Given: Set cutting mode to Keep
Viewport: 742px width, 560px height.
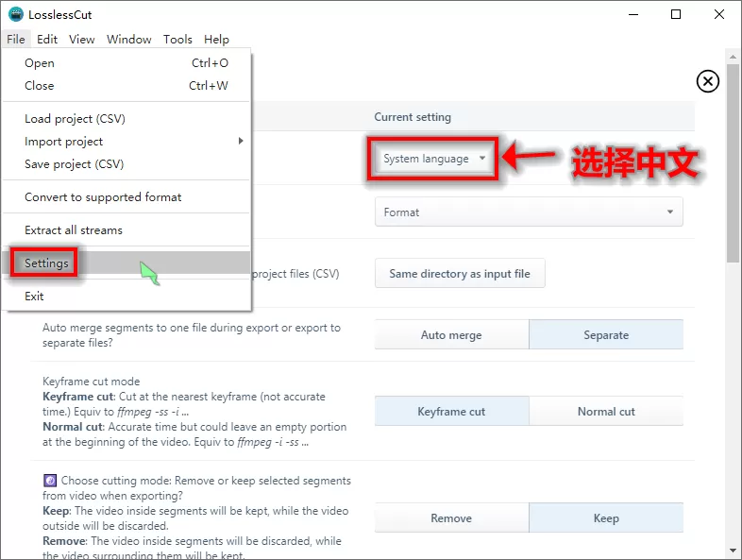Looking at the screenshot, I should click(606, 518).
